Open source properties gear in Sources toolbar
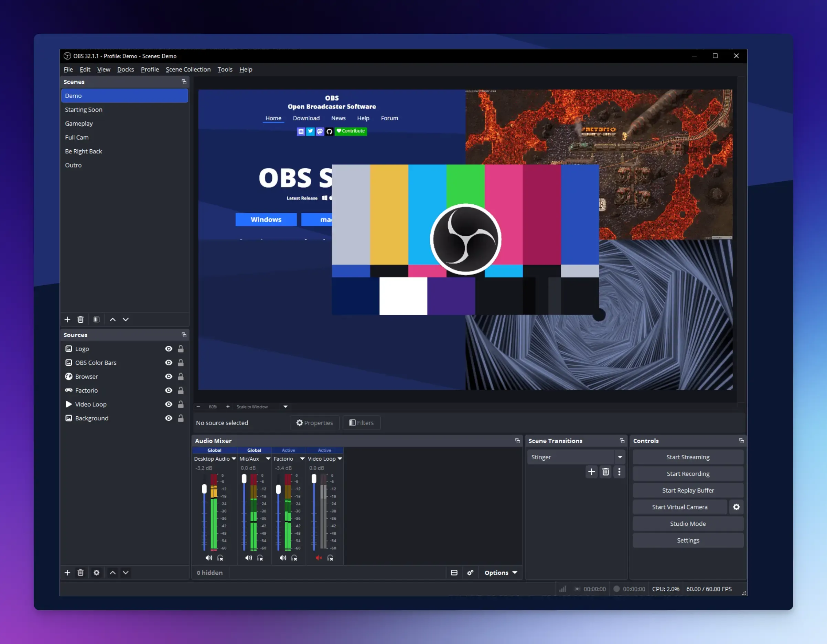Viewport: 827px width, 644px height. pyautogui.click(x=97, y=572)
